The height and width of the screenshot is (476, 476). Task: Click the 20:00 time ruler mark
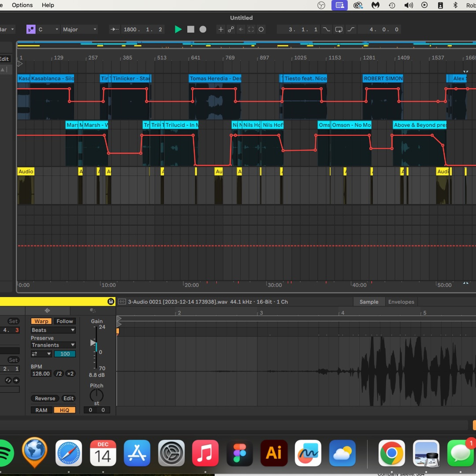(191, 285)
